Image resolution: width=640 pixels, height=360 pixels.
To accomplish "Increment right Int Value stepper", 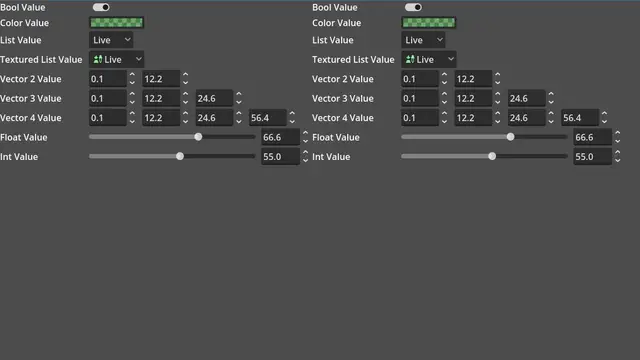I will (x=618, y=153).
